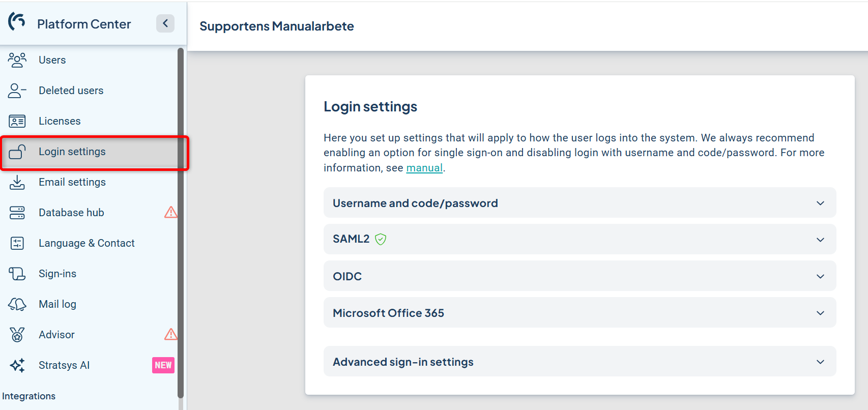
Task: Click the Stratsys AI sparkle icon
Action: click(17, 365)
